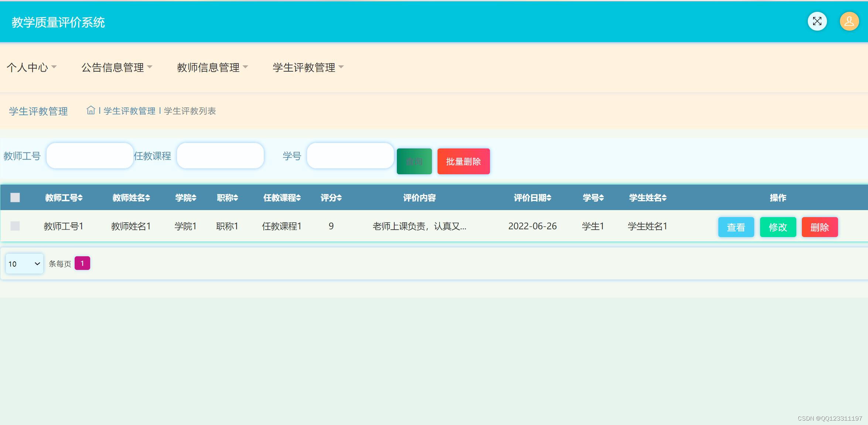Screen dimensions: 868x425
Task: Click 修改 button for 教师工号1 row
Action: 778,227
